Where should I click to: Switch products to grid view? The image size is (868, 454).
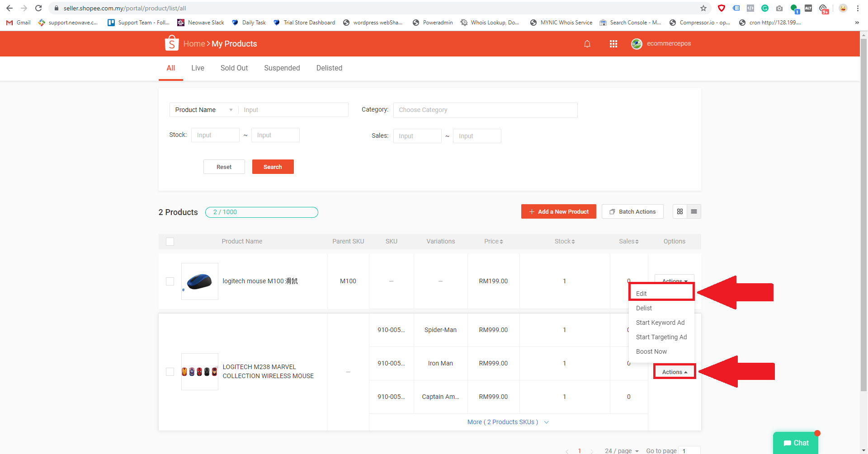(x=679, y=211)
